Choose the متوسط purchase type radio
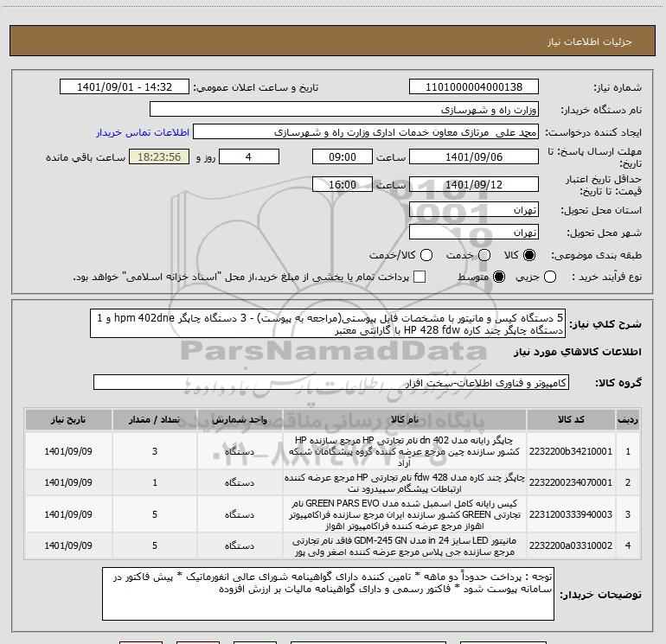 [499, 277]
